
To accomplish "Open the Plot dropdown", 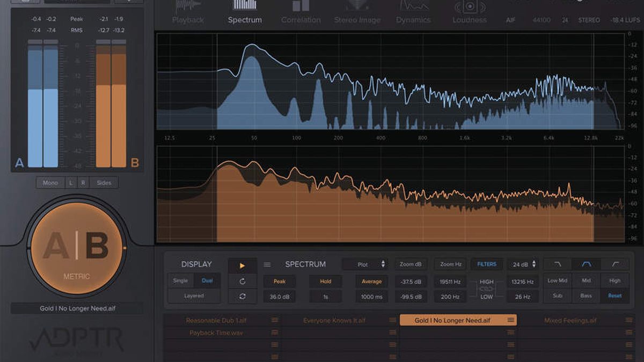I will (366, 264).
